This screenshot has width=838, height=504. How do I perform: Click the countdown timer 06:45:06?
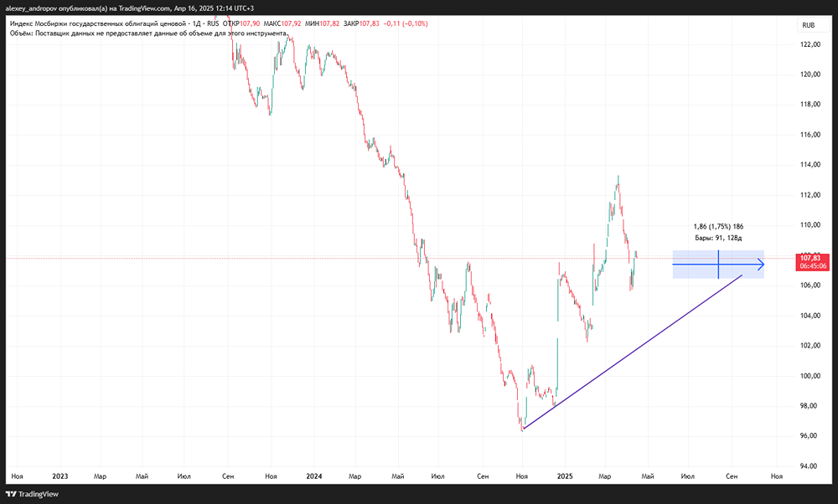tap(812, 266)
